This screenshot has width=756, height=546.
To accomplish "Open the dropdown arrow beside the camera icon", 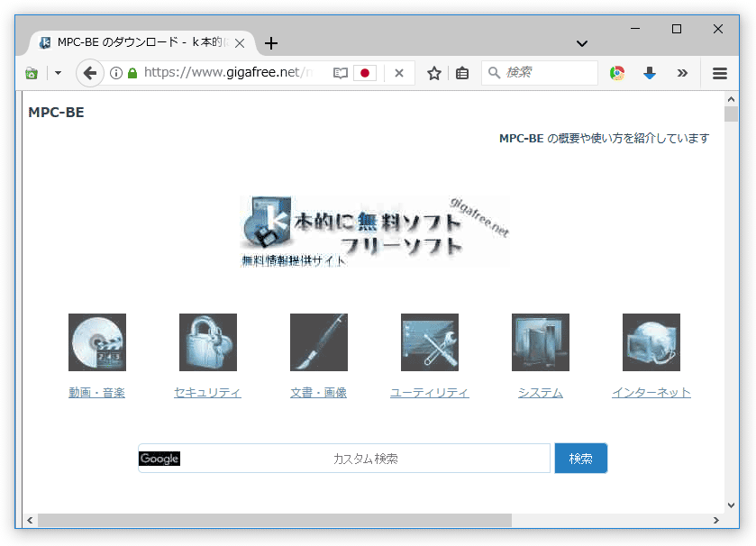I will (58, 73).
